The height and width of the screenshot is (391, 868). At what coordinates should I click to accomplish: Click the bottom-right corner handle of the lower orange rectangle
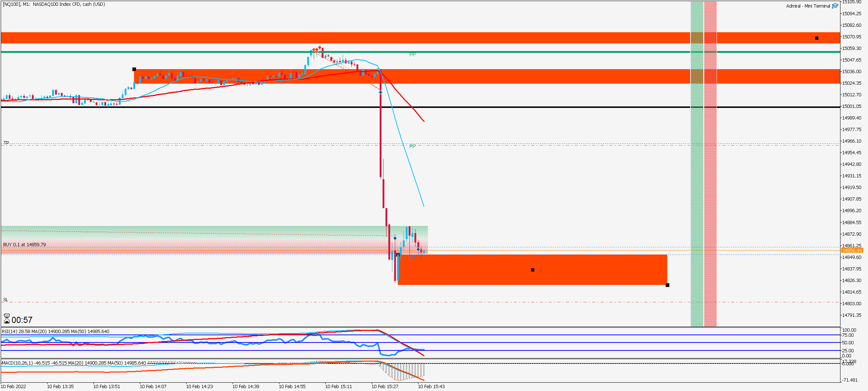pos(667,285)
